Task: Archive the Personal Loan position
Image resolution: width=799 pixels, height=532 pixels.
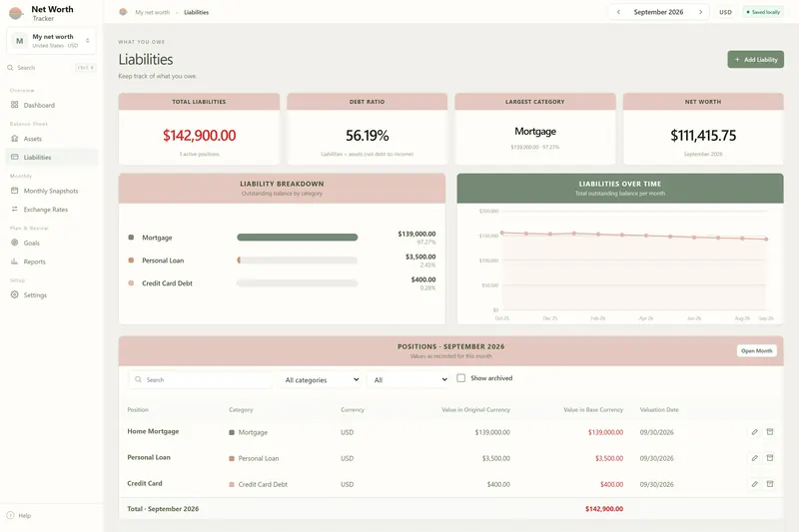Action: [x=770, y=458]
